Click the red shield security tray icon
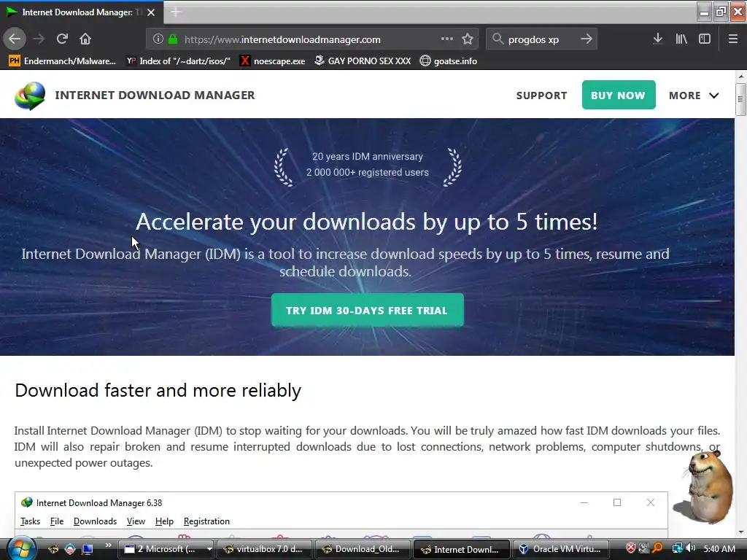The width and height of the screenshot is (747, 560). (631, 548)
